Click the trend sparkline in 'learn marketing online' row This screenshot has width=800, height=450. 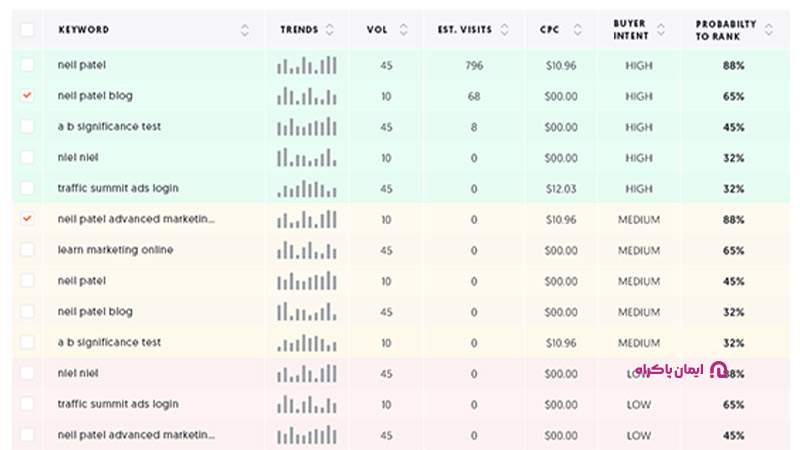pyautogui.click(x=307, y=250)
